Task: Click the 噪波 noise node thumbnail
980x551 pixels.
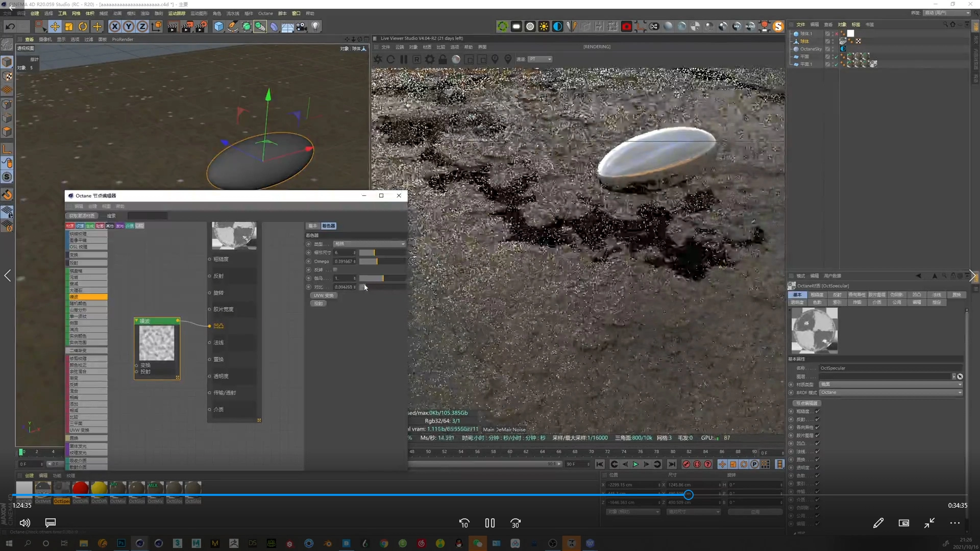Action: pos(157,343)
